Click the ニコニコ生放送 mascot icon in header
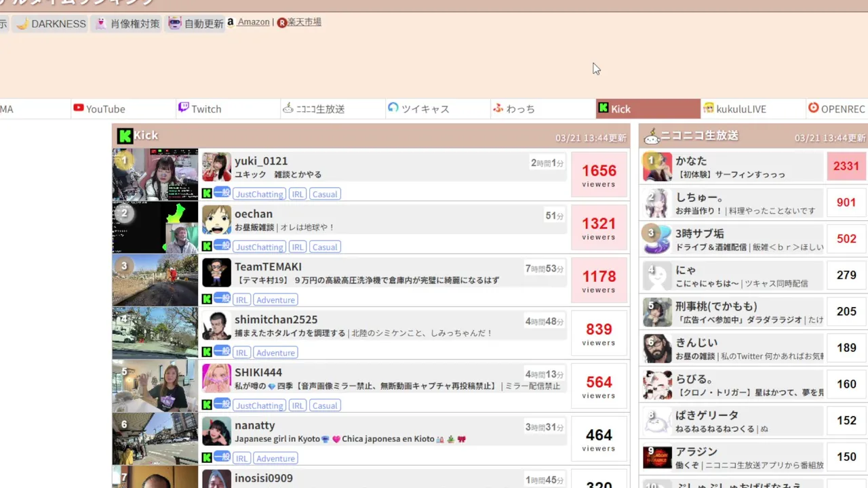 coord(651,136)
